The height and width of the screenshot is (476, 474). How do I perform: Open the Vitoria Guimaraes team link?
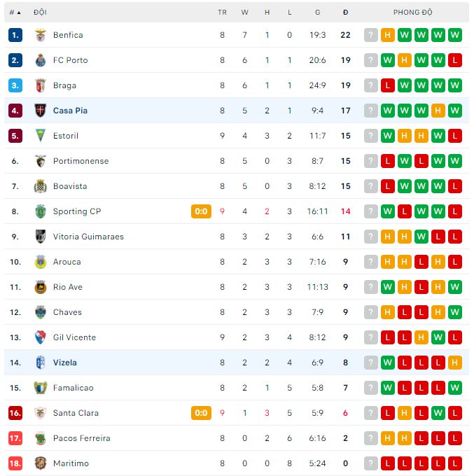(x=88, y=237)
